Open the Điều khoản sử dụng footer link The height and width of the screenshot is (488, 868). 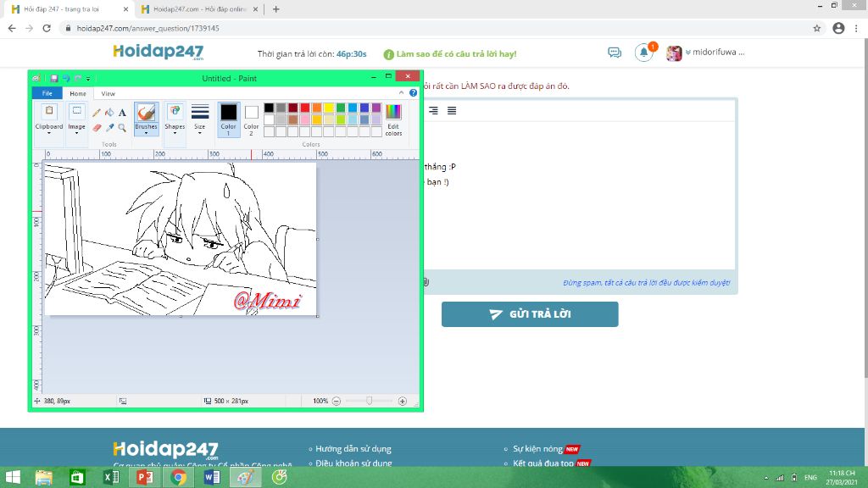[353, 463]
